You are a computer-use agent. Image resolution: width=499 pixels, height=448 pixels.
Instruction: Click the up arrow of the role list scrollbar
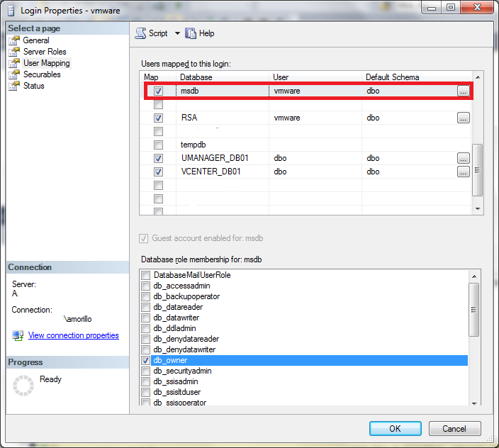pyautogui.click(x=474, y=276)
